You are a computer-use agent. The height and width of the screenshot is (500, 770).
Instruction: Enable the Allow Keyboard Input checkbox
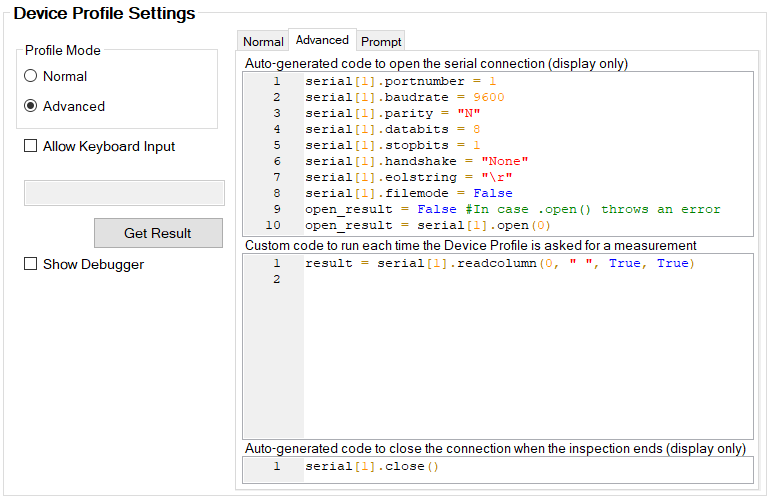click(x=31, y=146)
